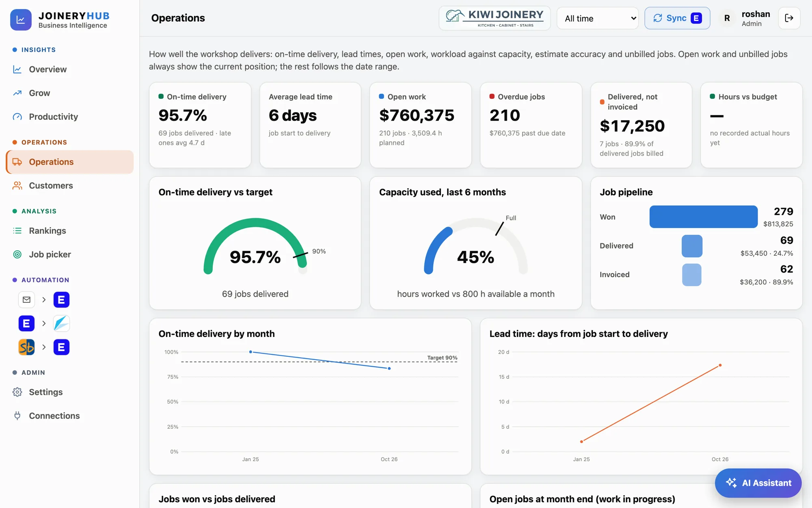Open the Rankings page
Viewport: 812px width, 508px height.
70,231
